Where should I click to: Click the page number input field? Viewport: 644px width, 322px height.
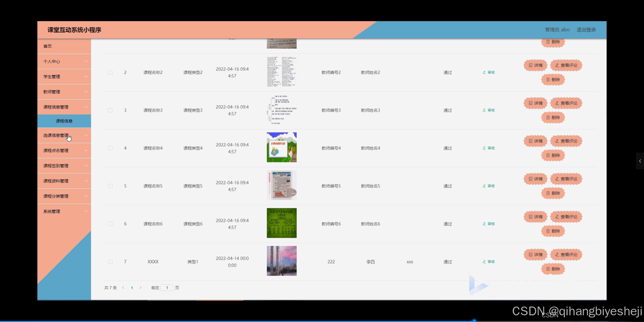click(167, 287)
